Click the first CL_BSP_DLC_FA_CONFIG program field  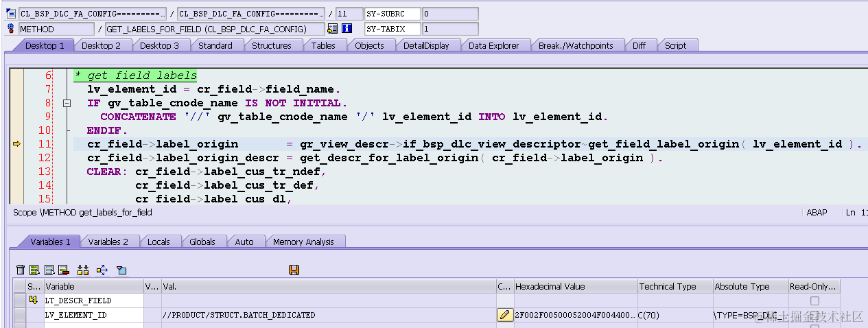pyautogui.click(x=92, y=14)
